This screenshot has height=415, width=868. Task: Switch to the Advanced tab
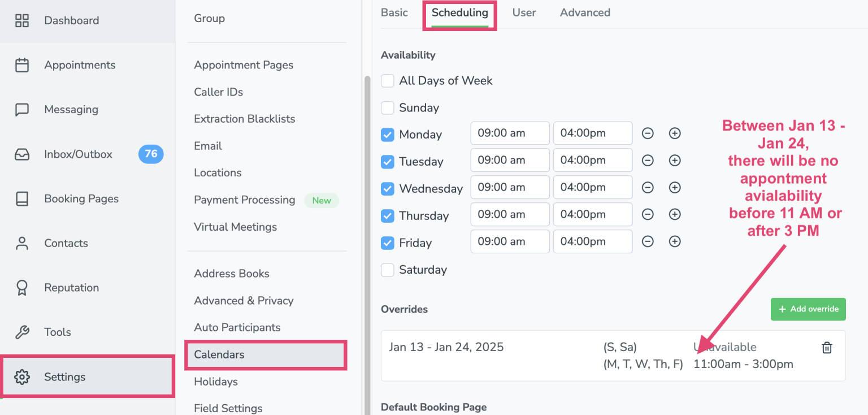pyautogui.click(x=585, y=12)
